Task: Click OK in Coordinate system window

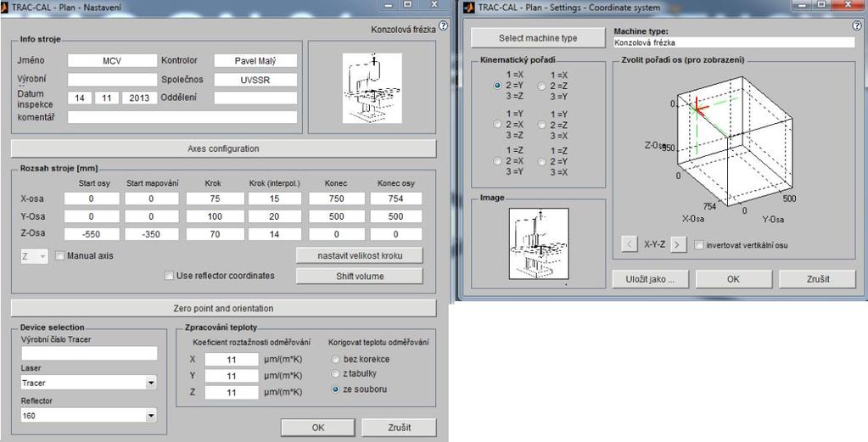Action: tap(733, 279)
